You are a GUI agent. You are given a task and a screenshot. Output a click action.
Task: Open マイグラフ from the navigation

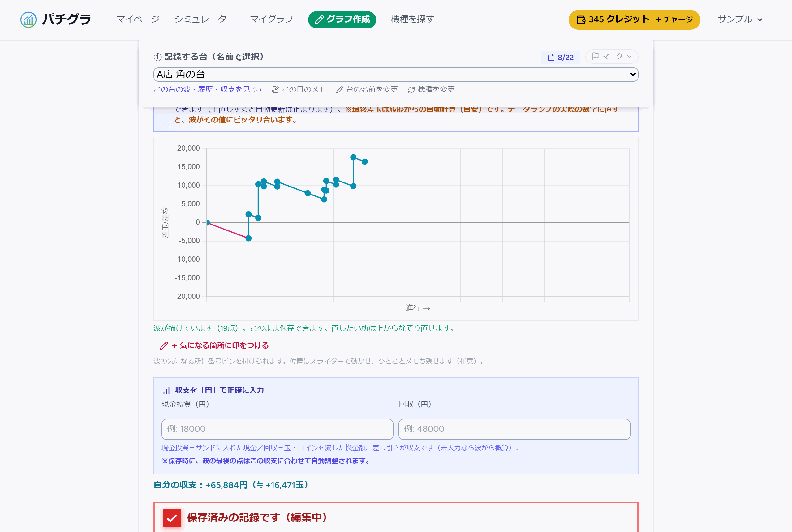pyautogui.click(x=271, y=19)
